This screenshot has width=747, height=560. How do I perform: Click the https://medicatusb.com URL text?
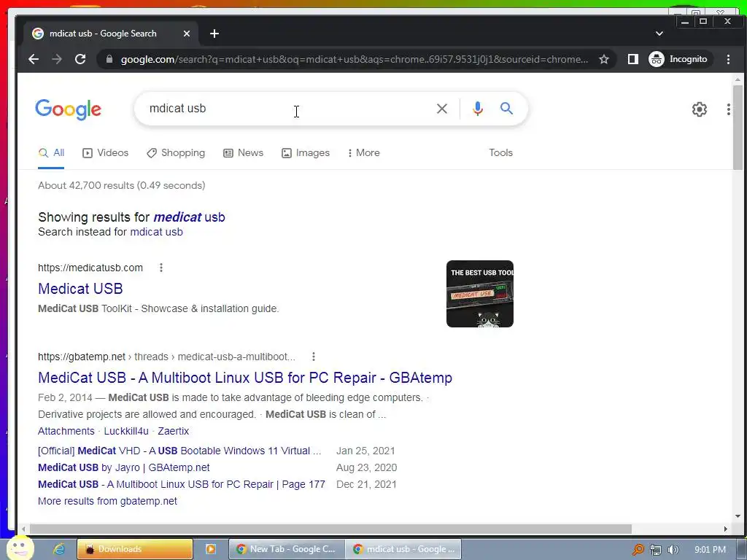90,268
